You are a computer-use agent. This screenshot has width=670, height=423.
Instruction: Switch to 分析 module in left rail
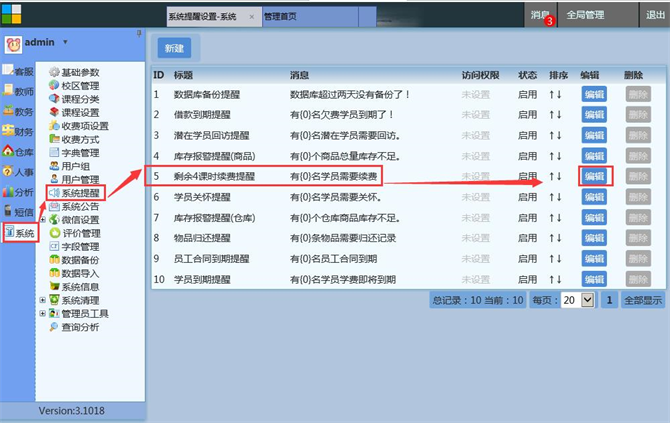pyautogui.click(x=18, y=192)
